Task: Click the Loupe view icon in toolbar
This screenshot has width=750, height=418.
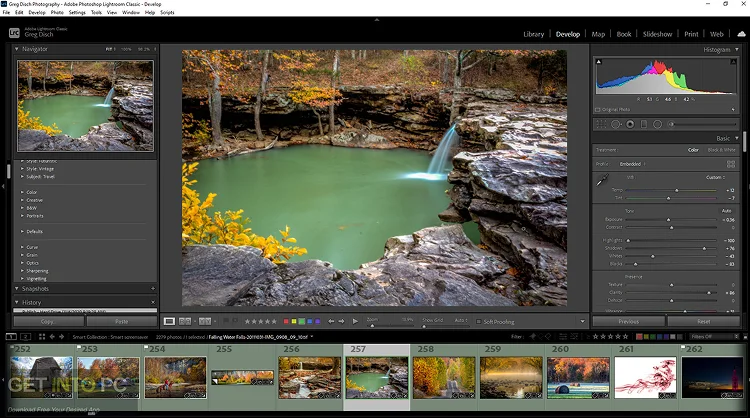Action: (x=170, y=321)
